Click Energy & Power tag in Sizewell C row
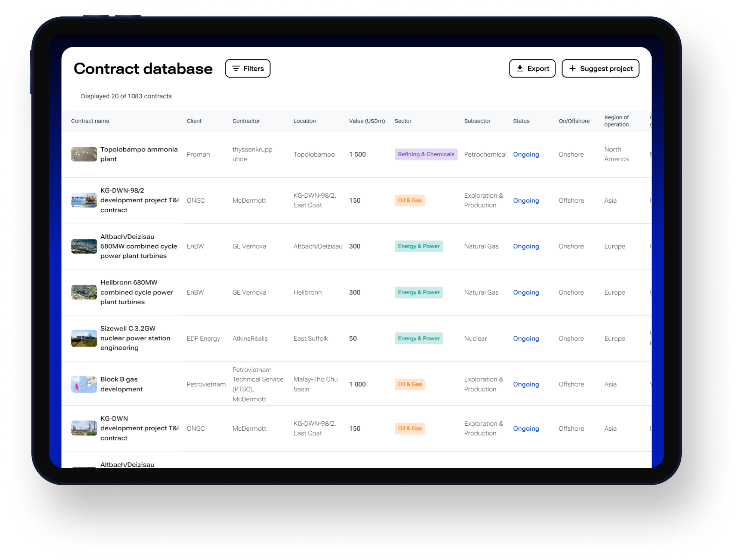742x560 pixels. click(418, 338)
